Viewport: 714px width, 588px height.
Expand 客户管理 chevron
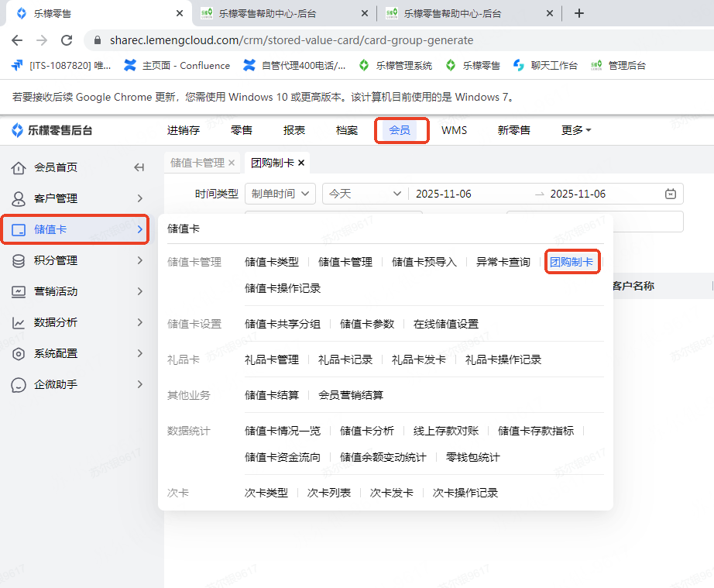point(140,198)
